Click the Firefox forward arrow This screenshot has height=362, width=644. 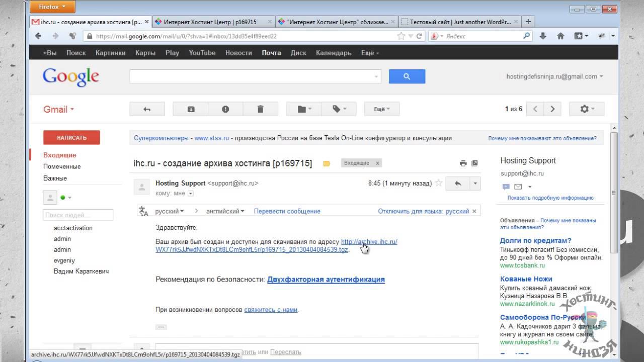(55, 36)
